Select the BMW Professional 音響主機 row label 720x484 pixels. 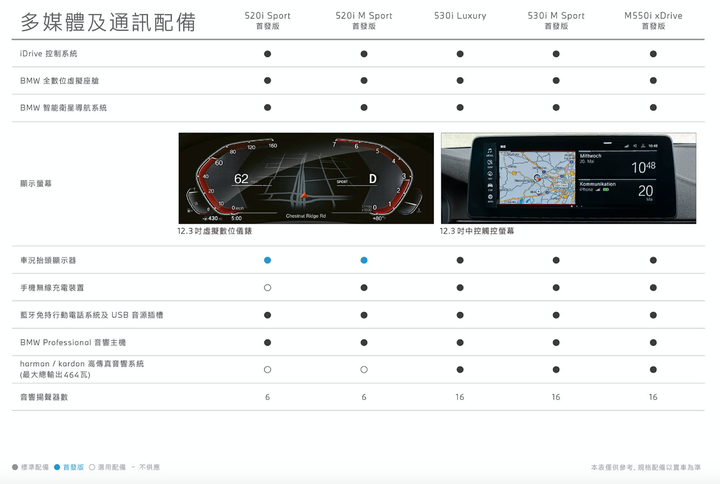pyautogui.click(x=73, y=343)
